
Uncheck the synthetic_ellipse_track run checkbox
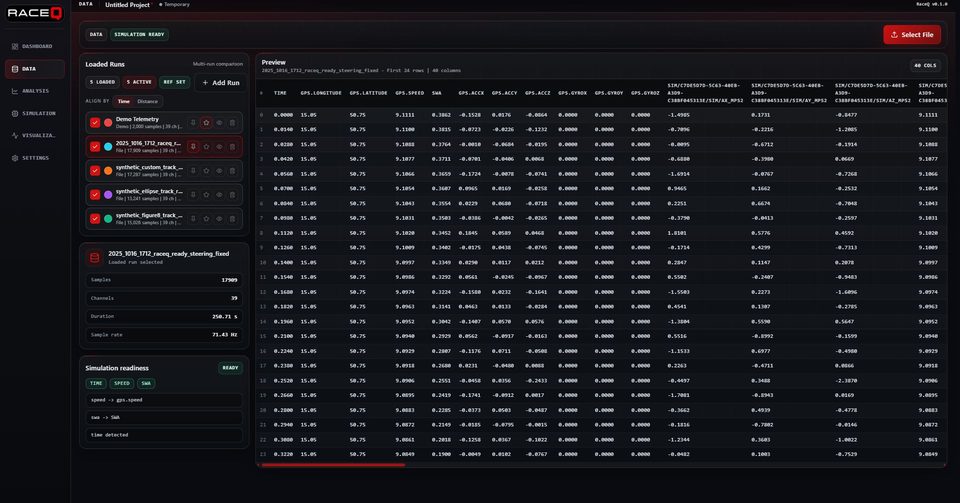(x=95, y=195)
